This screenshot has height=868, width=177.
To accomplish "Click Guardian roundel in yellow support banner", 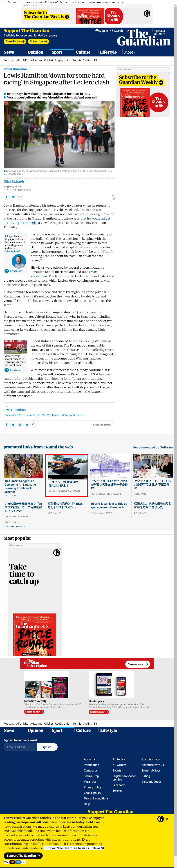I will tap(160, 819).
